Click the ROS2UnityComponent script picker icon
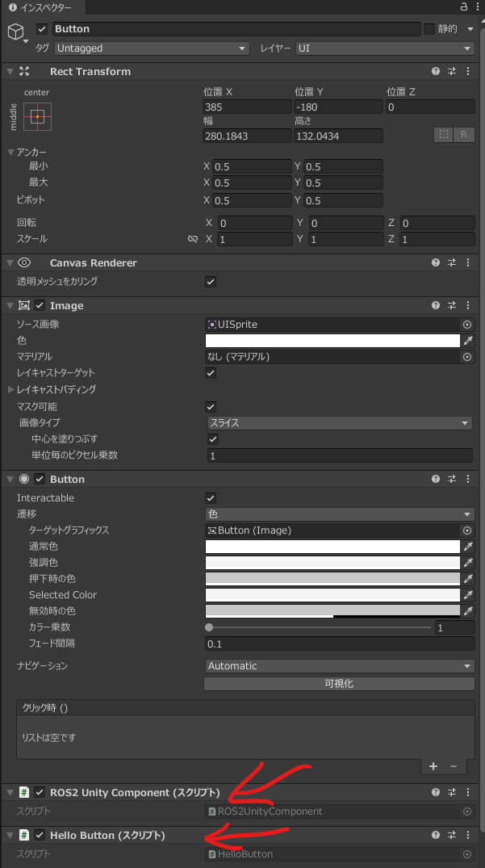 click(x=466, y=811)
